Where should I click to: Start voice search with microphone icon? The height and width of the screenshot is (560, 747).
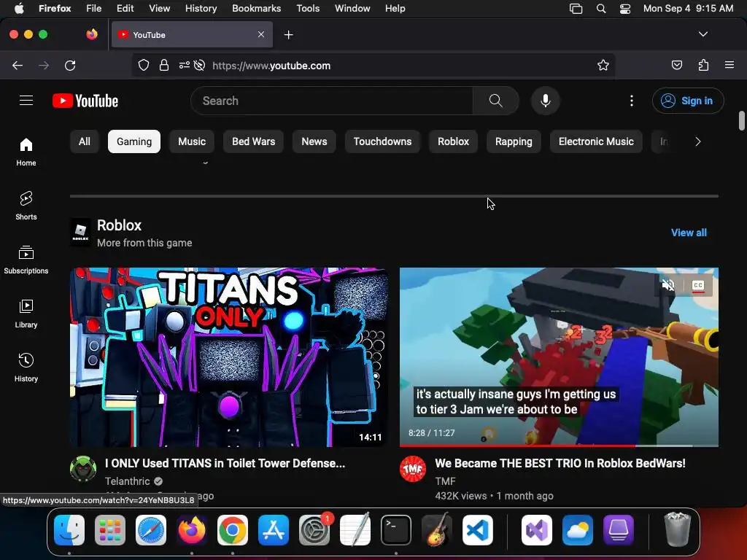[x=546, y=101]
